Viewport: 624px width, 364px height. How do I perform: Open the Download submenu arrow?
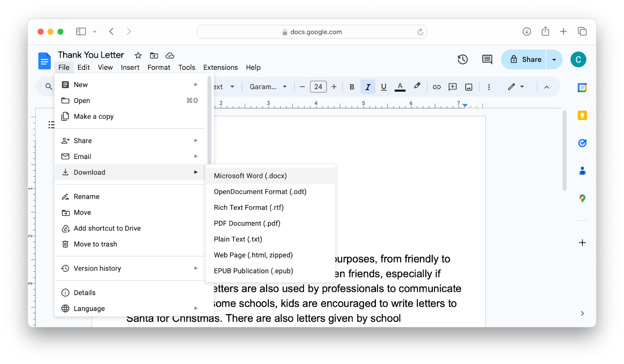pyautogui.click(x=195, y=172)
